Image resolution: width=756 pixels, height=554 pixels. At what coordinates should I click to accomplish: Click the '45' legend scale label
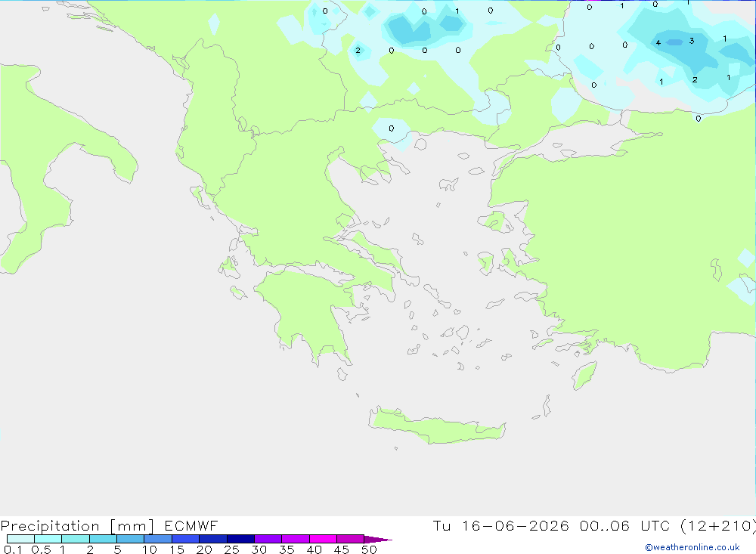click(x=342, y=549)
